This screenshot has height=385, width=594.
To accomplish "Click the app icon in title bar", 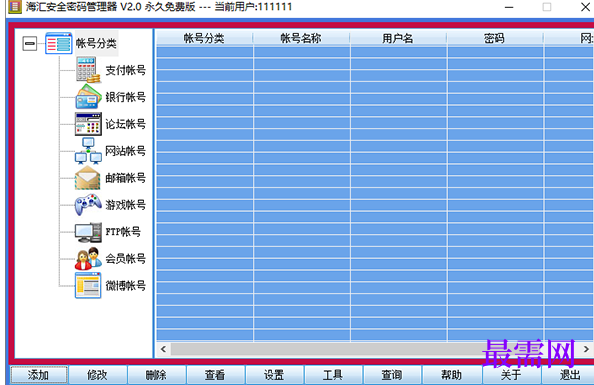I will 14,6.
